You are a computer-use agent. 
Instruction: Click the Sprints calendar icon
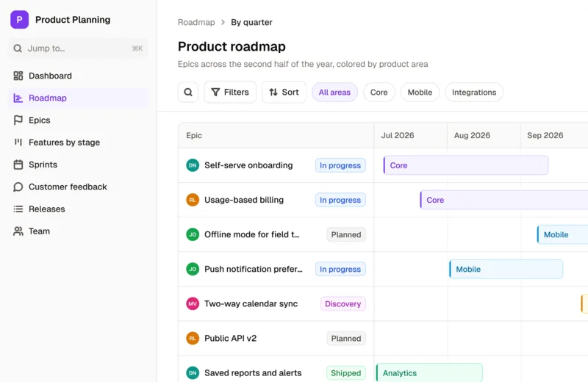coord(18,165)
